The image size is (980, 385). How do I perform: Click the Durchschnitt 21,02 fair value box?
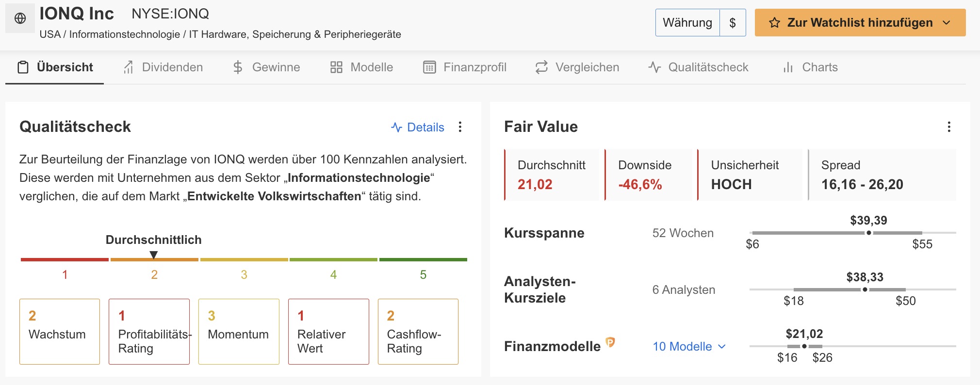552,175
